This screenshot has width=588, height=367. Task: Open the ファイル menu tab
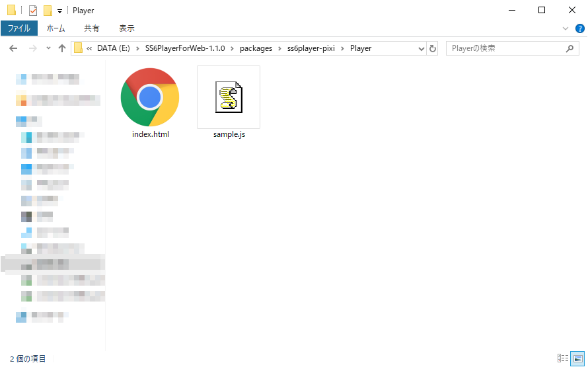coord(19,28)
